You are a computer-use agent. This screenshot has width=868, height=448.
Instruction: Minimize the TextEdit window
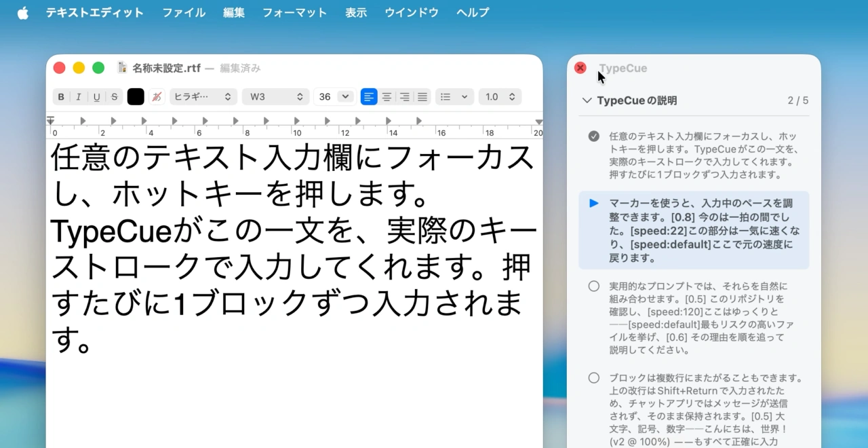coord(79,68)
